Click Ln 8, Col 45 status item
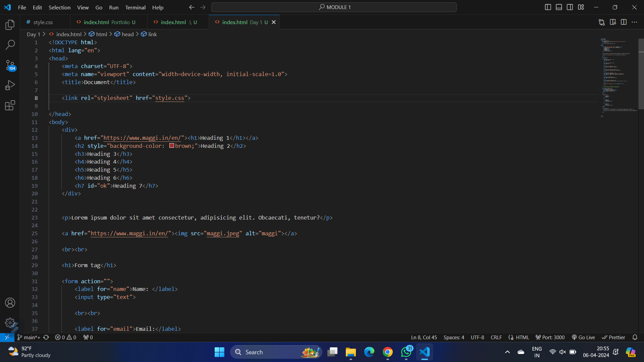Image resolution: width=644 pixels, height=362 pixels. coord(424,337)
